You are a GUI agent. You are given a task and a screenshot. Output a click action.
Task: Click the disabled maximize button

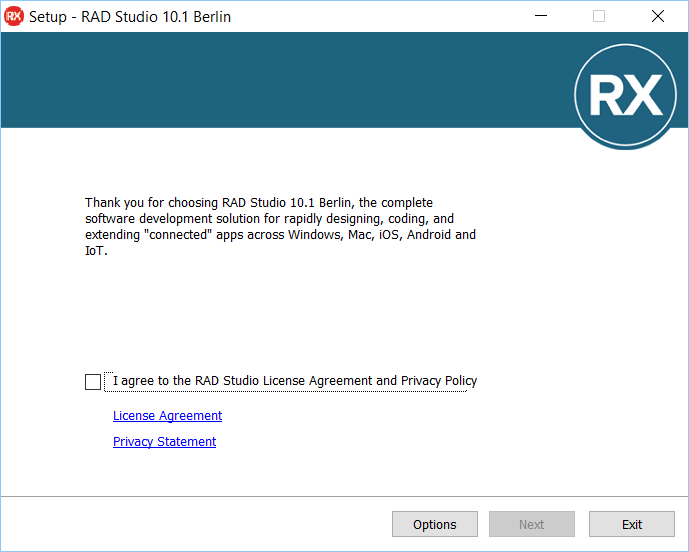(599, 16)
